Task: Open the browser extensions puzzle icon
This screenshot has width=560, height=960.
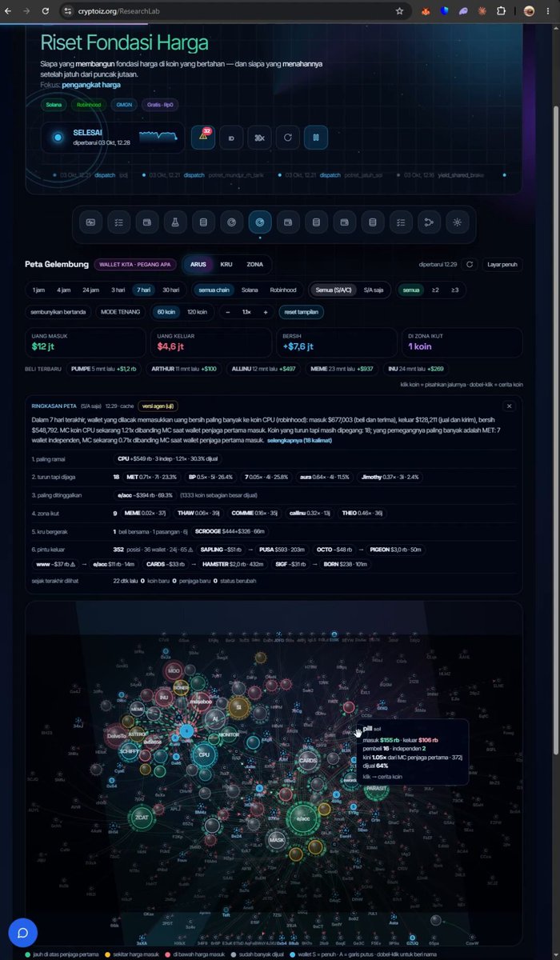Action: coord(501,11)
